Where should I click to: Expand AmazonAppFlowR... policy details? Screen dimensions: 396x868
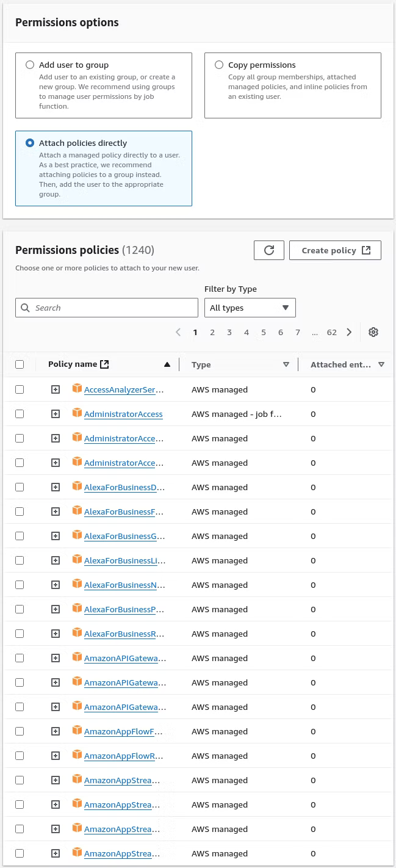[56, 756]
